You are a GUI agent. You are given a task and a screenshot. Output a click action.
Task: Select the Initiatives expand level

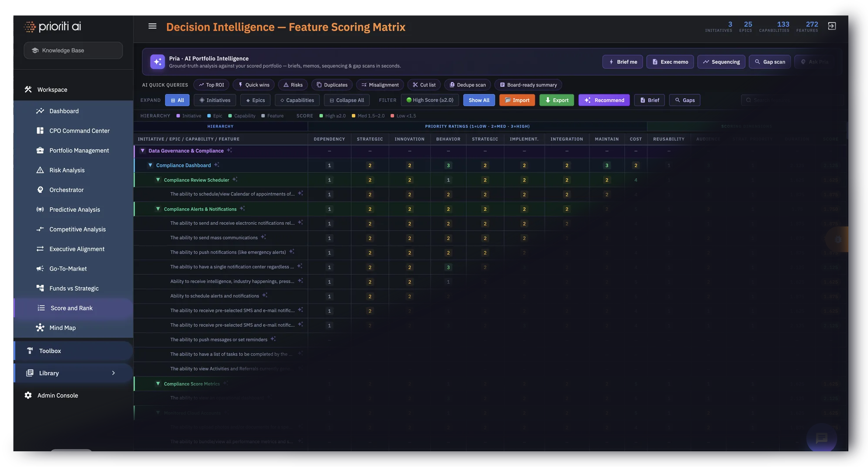point(215,100)
